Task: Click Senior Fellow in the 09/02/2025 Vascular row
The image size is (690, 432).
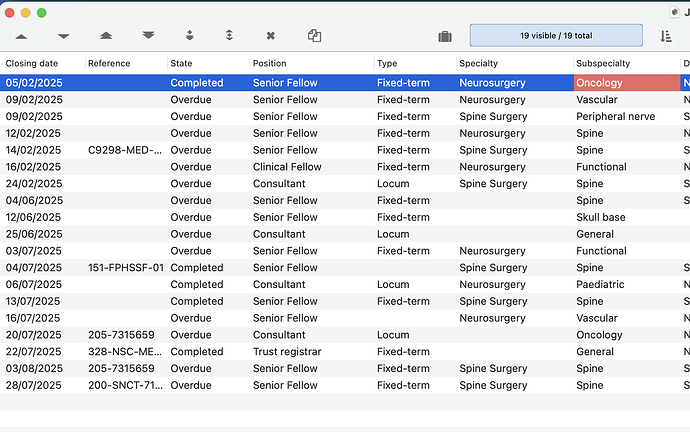Action: point(285,100)
